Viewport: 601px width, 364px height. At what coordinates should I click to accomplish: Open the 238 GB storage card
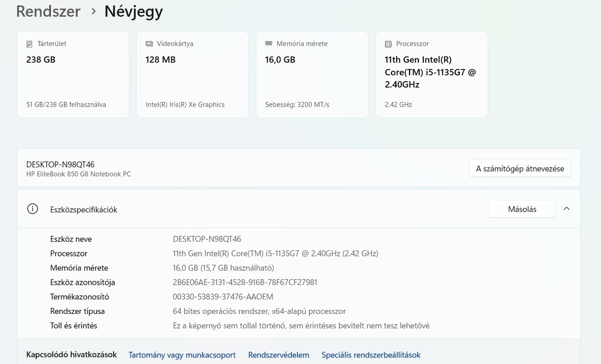pyautogui.click(x=73, y=75)
